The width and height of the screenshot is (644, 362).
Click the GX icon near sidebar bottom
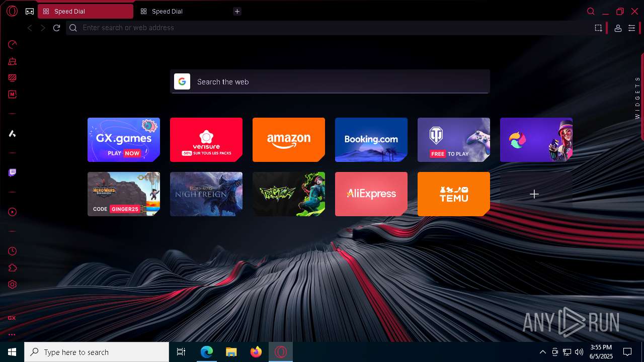[x=12, y=318]
